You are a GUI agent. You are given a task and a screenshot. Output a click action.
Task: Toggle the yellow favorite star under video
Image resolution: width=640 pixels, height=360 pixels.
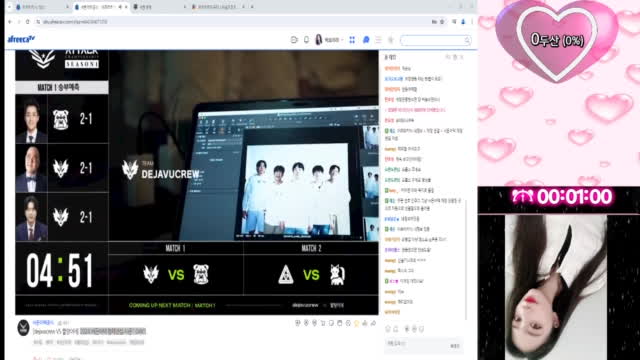[x=356, y=323]
